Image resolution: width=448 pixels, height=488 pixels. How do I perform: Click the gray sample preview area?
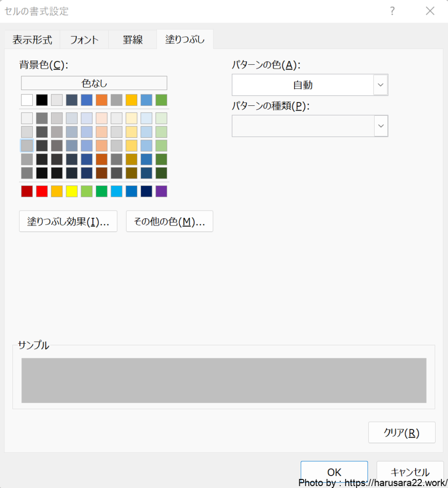(224, 380)
